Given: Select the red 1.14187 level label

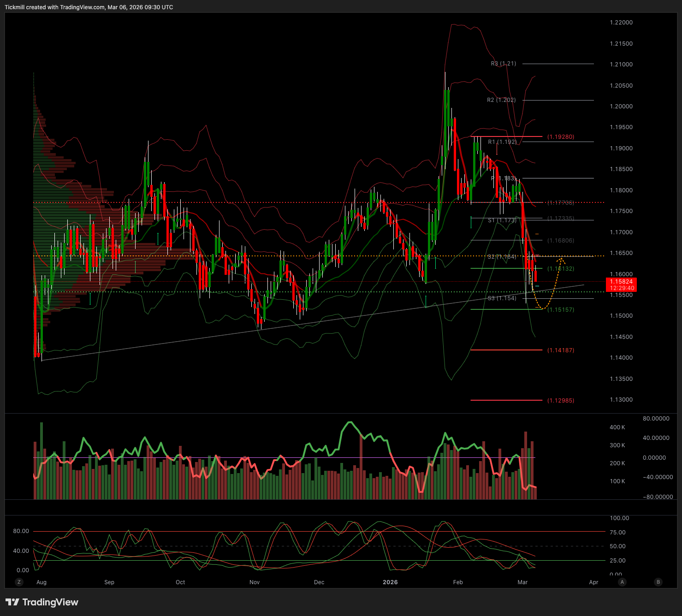Looking at the screenshot, I should pos(560,350).
